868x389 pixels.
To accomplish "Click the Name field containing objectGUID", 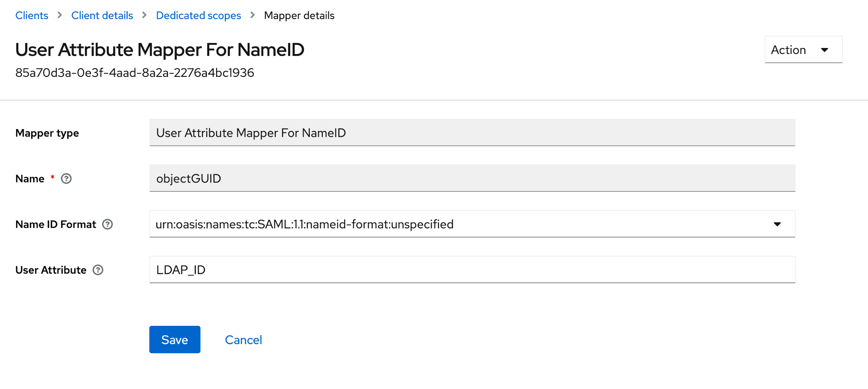I will click(x=472, y=178).
